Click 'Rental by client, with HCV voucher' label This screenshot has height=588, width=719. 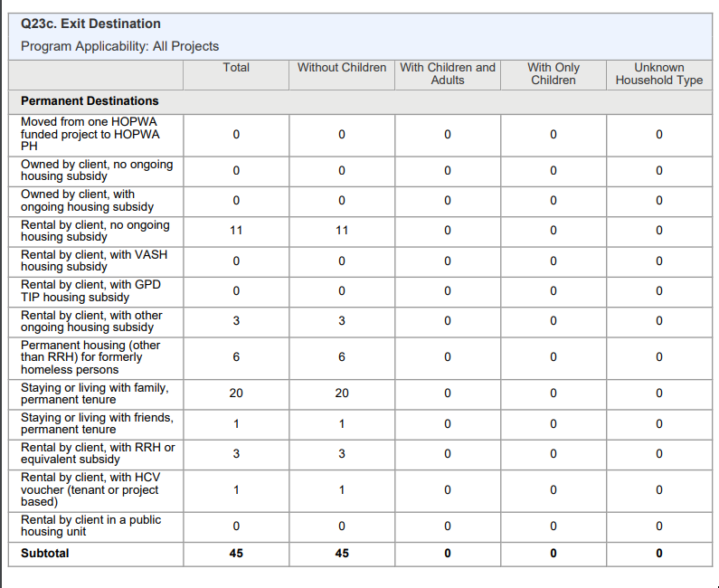[x=90, y=489]
